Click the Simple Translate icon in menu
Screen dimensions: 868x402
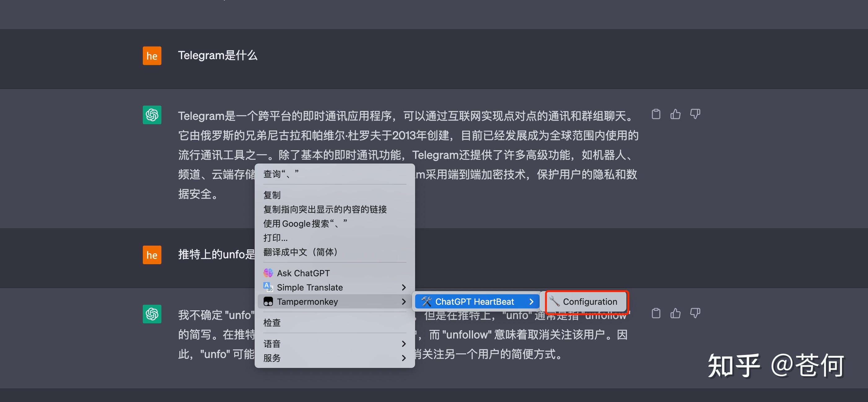tap(268, 287)
